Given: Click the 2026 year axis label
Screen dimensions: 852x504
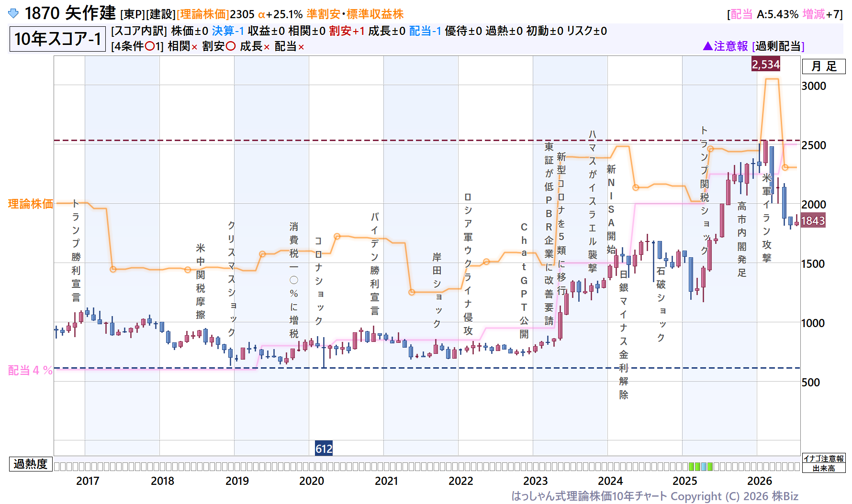Looking at the screenshot, I should click(760, 481).
